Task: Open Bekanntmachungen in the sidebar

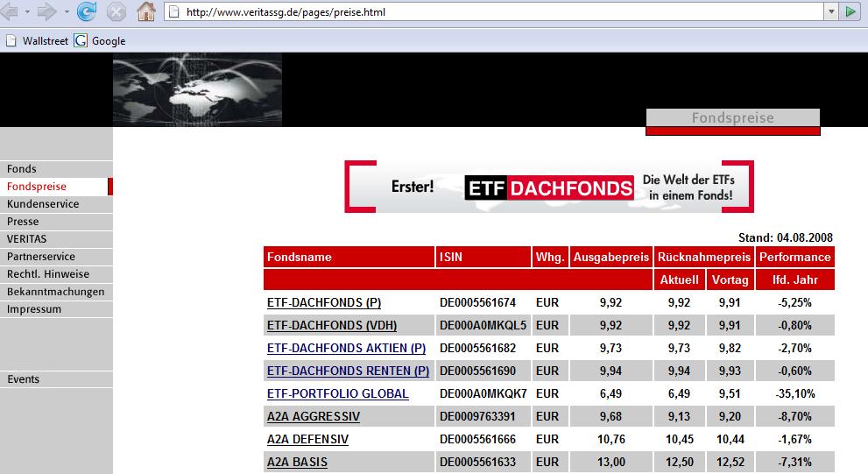Action: (x=56, y=292)
